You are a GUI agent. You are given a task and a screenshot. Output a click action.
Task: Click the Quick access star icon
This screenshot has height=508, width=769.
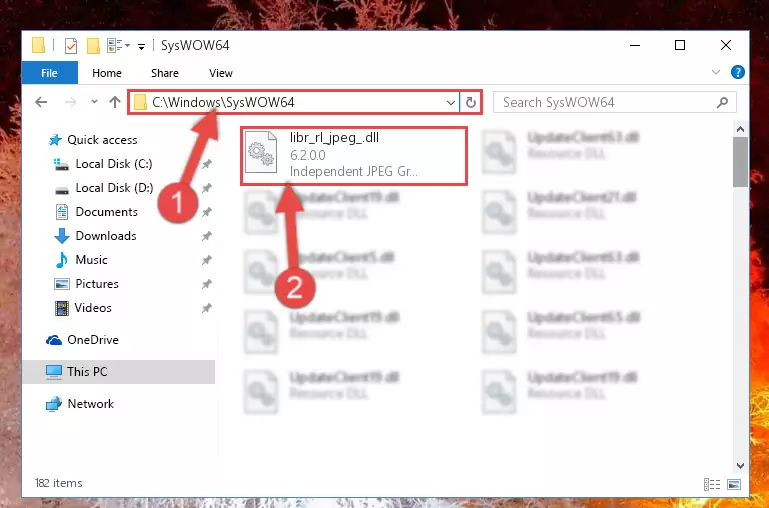pos(55,140)
